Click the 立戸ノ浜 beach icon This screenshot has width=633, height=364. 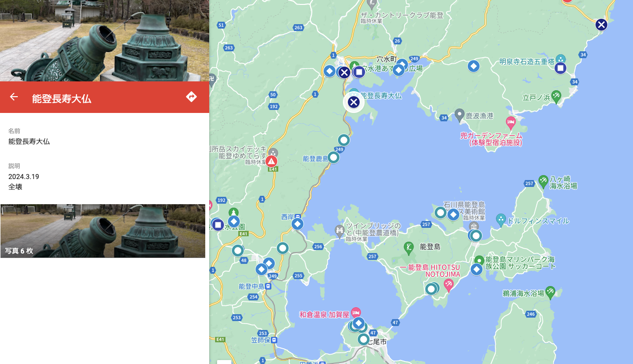tap(556, 95)
